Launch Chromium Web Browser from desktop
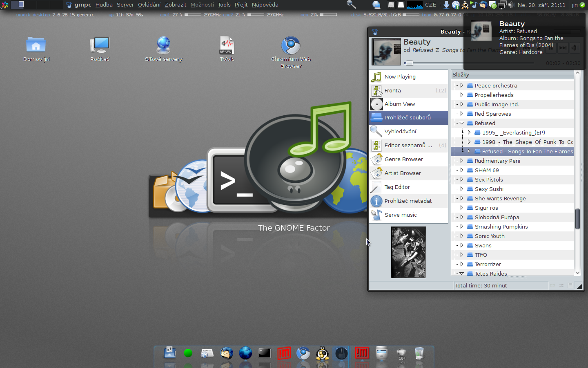Viewport: 588px width, 368px height. click(x=291, y=52)
